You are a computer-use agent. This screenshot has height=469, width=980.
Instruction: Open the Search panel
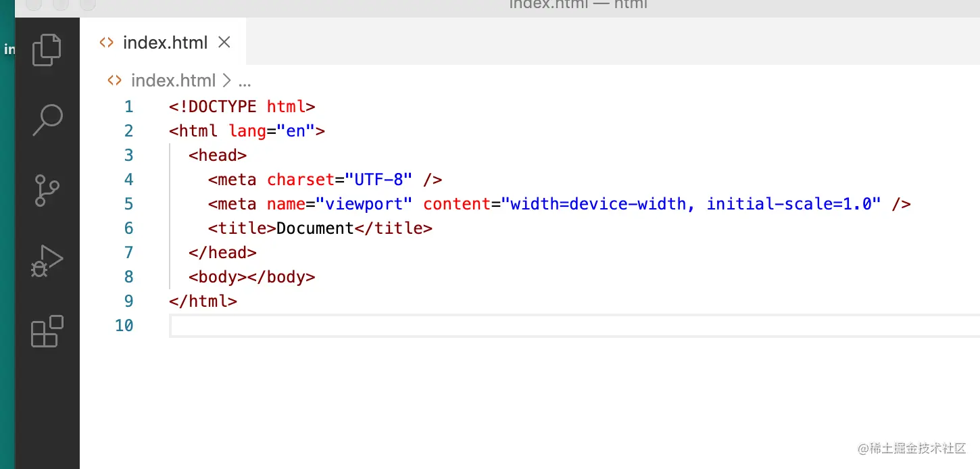pyautogui.click(x=47, y=120)
